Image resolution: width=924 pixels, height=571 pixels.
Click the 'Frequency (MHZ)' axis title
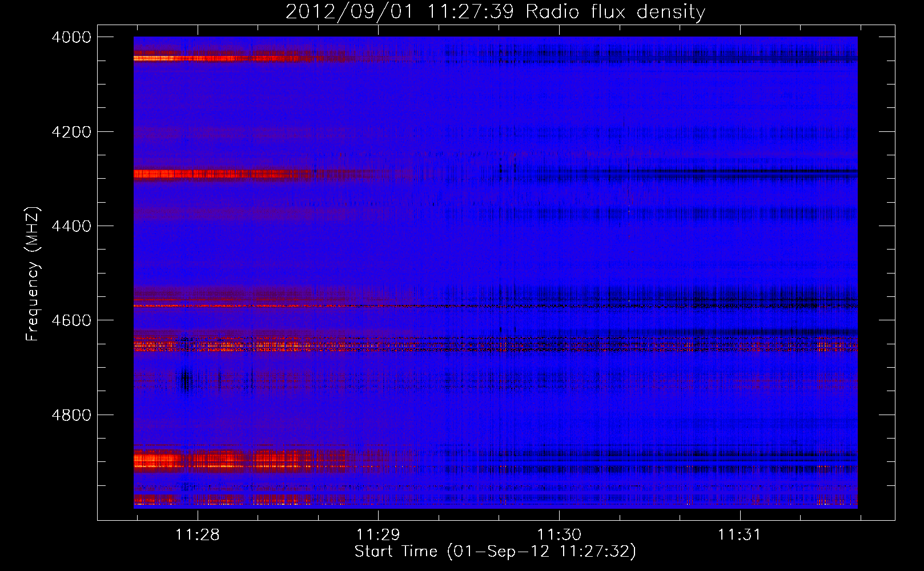tap(33, 274)
